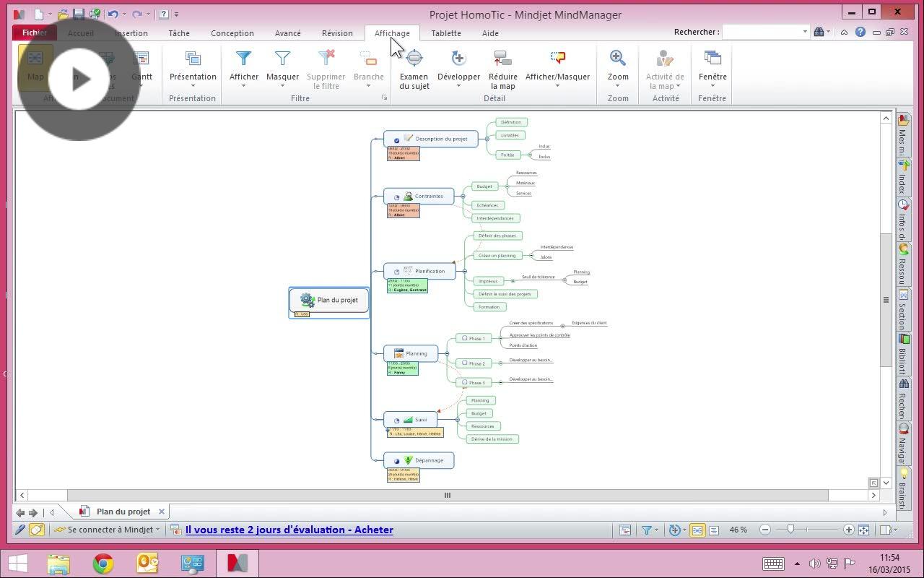Click the zoom in plus button

[849, 530]
